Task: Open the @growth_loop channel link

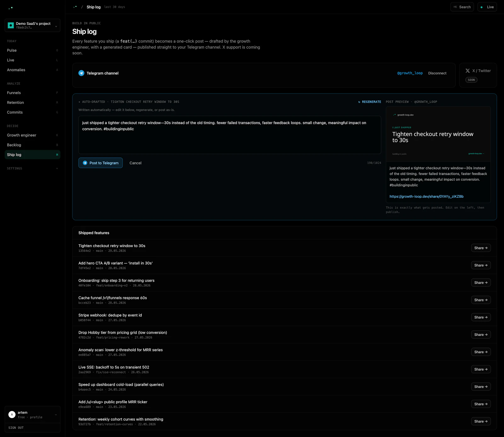Action: 410,73
